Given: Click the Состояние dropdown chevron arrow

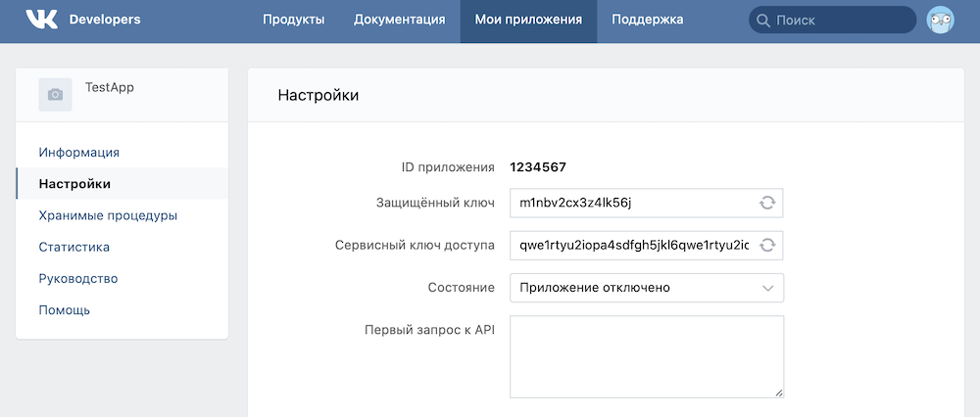Looking at the screenshot, I should click(x=768, y=289).
